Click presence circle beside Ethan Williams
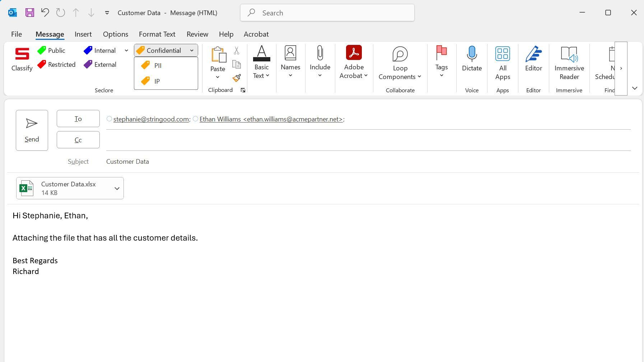The height and width of the screenshot is (362, 644). coord(195,119)
